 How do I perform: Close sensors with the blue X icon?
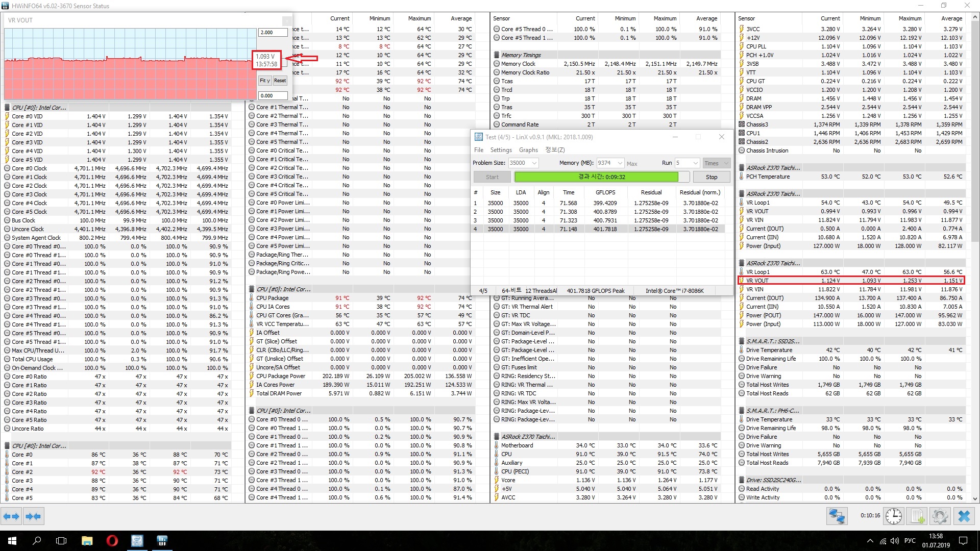[964, 516]
